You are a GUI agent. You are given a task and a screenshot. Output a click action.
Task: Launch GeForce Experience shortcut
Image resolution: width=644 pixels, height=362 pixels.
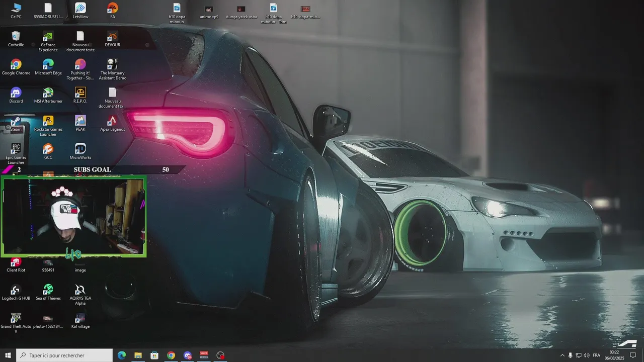48,41
